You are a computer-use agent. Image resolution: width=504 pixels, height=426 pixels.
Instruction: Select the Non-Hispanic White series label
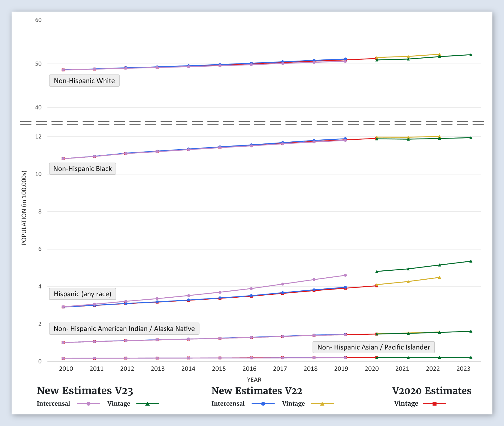pos(84,81)
